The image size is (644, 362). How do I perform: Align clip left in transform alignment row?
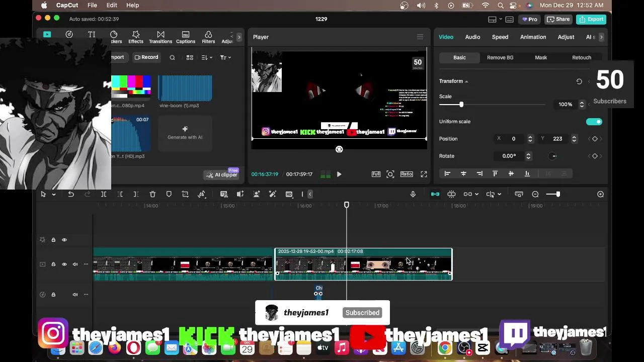coord(447,173)
